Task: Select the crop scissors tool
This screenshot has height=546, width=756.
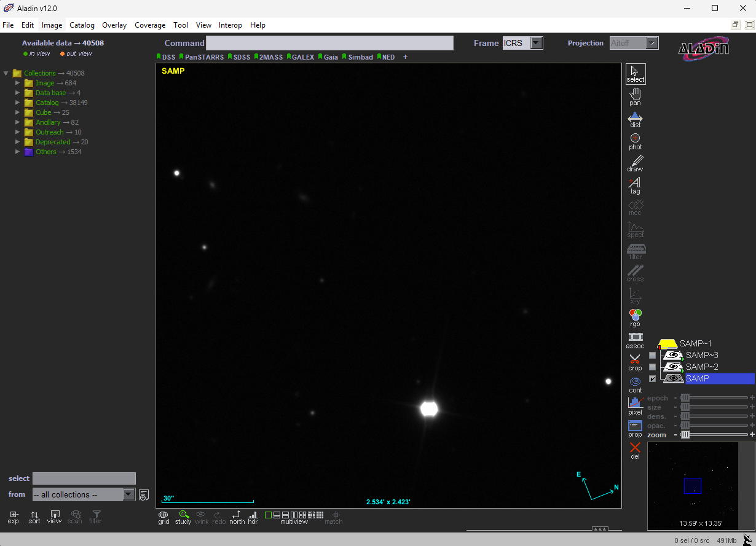Action: pos(636,362)
